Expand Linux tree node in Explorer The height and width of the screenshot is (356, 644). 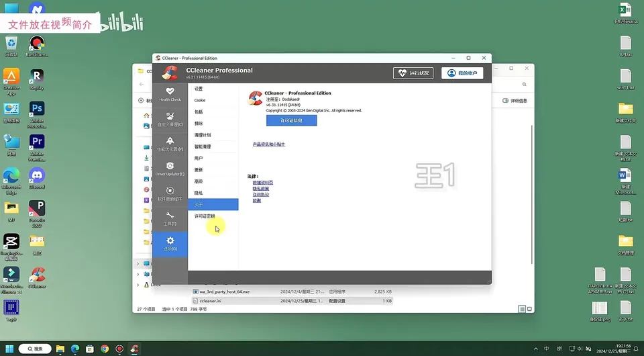138,285
